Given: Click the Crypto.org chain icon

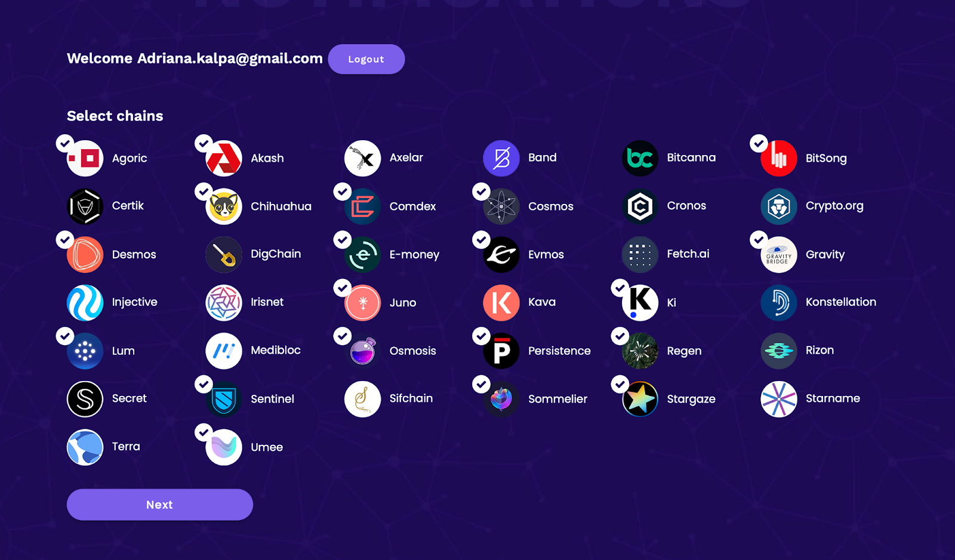Looking at the screenshot, I should pos(778,206).
